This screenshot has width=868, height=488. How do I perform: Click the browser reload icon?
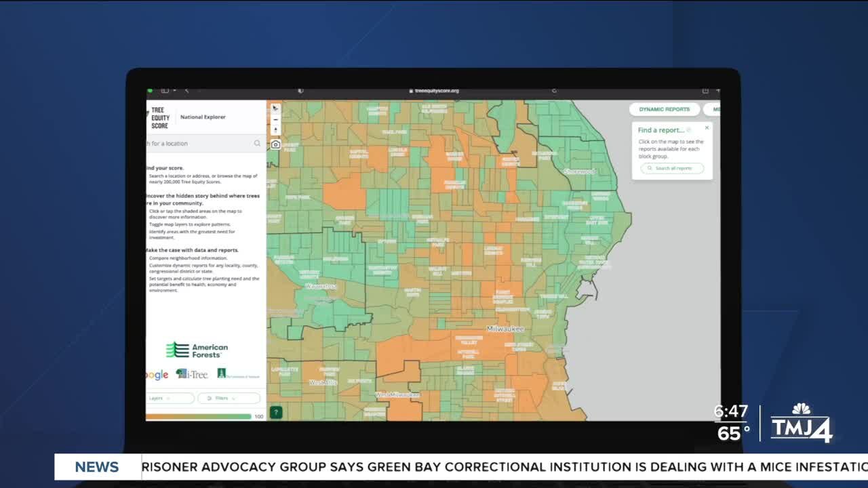(554, 90)
